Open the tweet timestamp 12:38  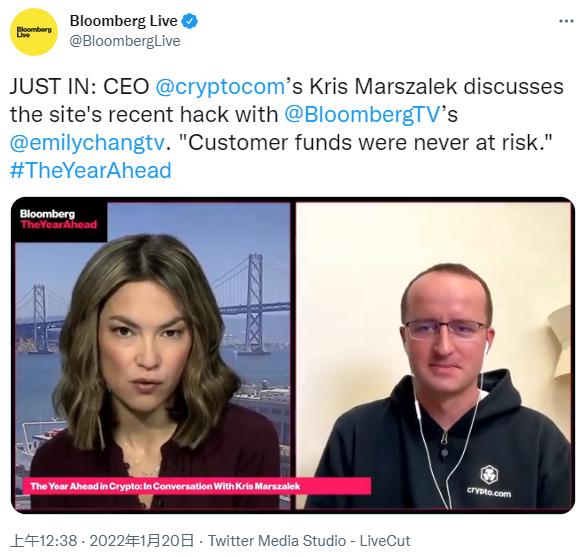point(44,541)
